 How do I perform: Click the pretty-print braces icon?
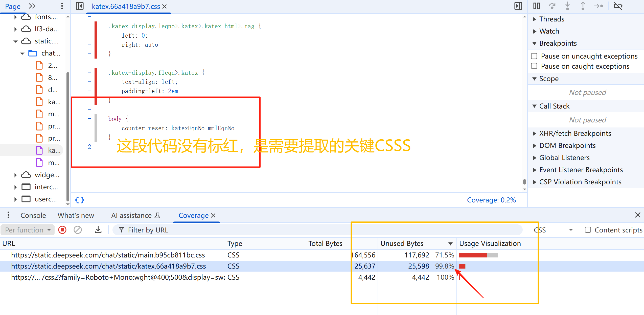coord(80,200)
